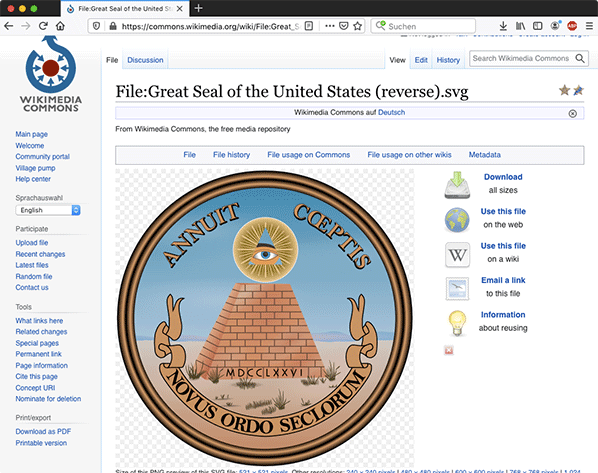
Task: Go back with the browser back arrow
Action: pos(8,26)
